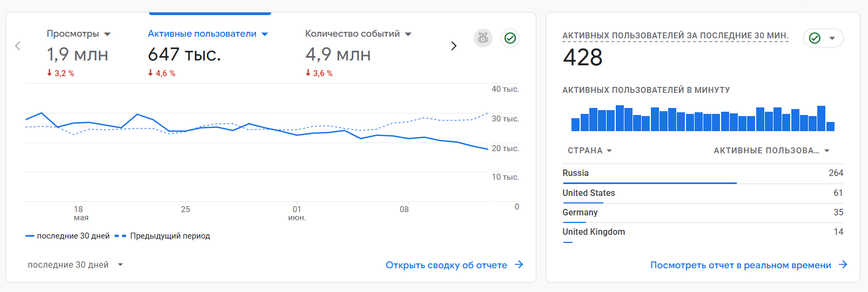
Task: Click the последние 30 дней legend entry
Action: tap(68, 236)
